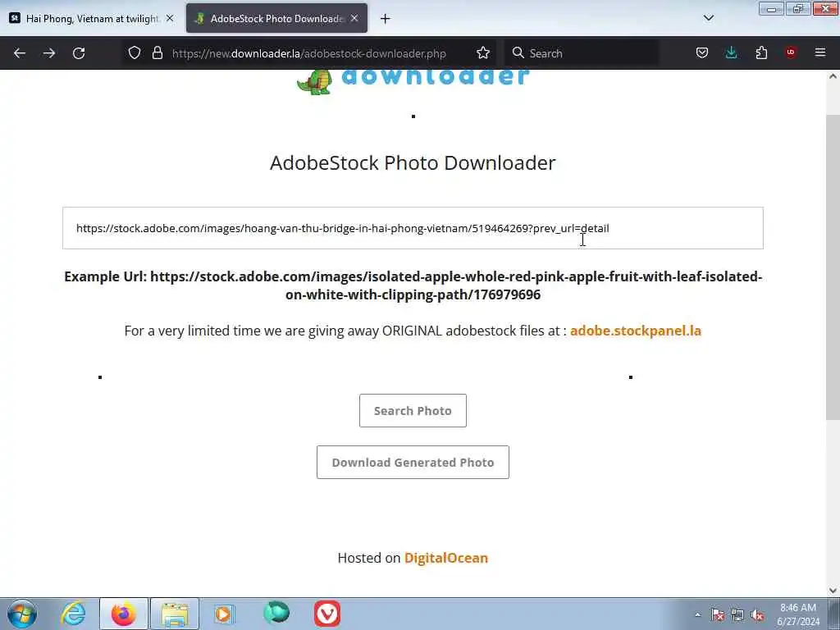
Task: Open the Action Center flag icon
Action: click(x=718, y=615)
